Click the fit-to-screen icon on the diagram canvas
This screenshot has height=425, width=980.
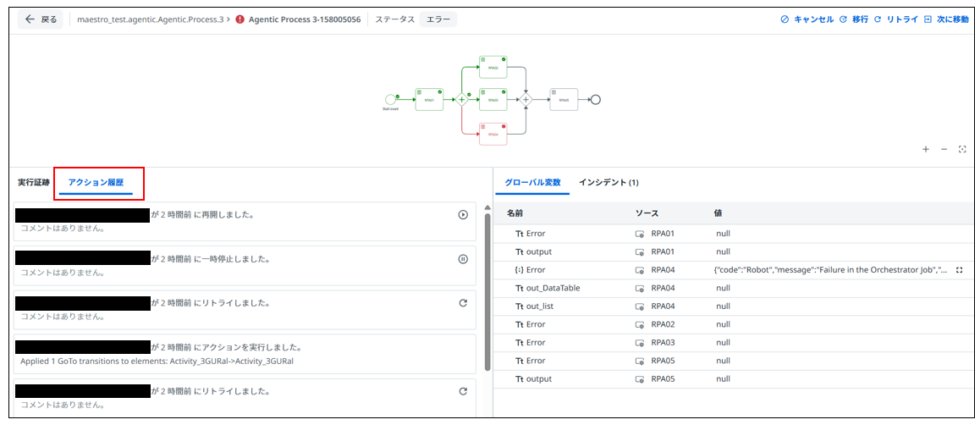962,149
